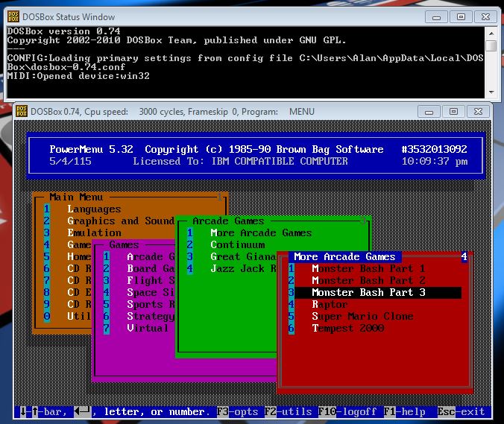Select Home entry numbered 5 in Main Menu
The width and height of the screenshot is (504, 424).
click(x=79, y=256)
